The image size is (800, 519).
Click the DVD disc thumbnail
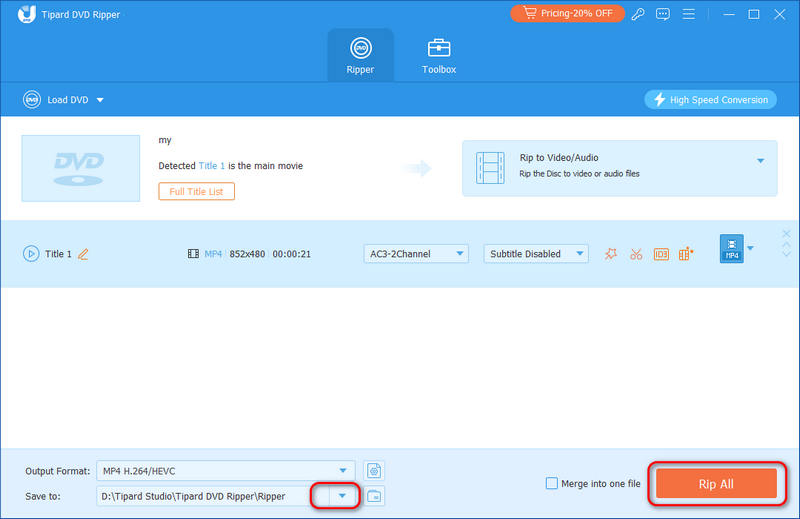tap(81, 168)
